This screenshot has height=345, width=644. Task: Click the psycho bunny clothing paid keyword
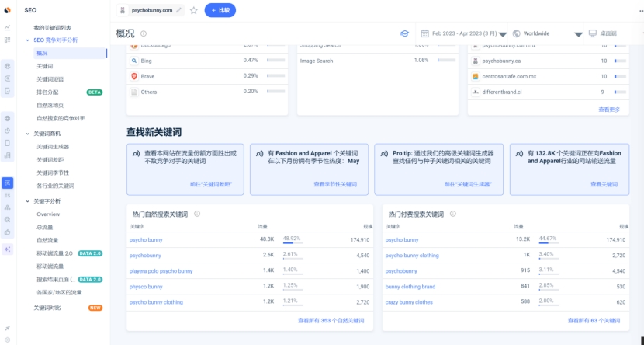[x=412, y=255]
